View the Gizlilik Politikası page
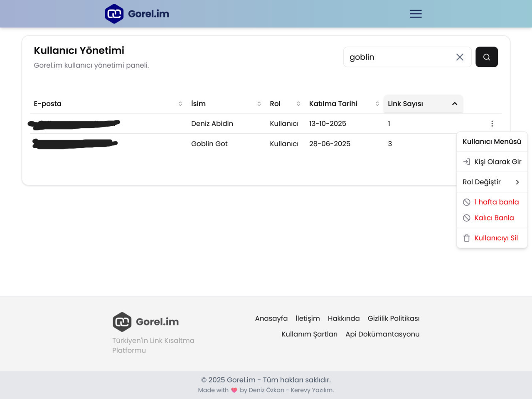 click(x=393, y=318)
